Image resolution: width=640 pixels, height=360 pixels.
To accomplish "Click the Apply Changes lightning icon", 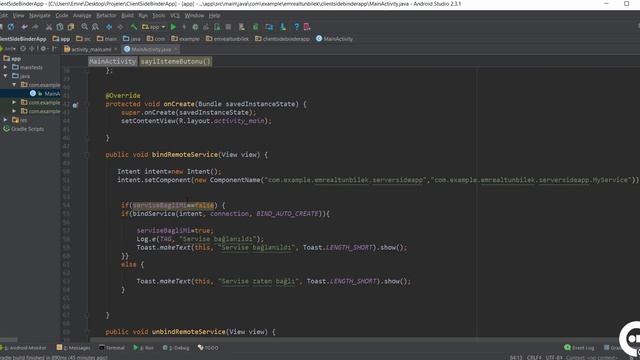I will (184, 27).
